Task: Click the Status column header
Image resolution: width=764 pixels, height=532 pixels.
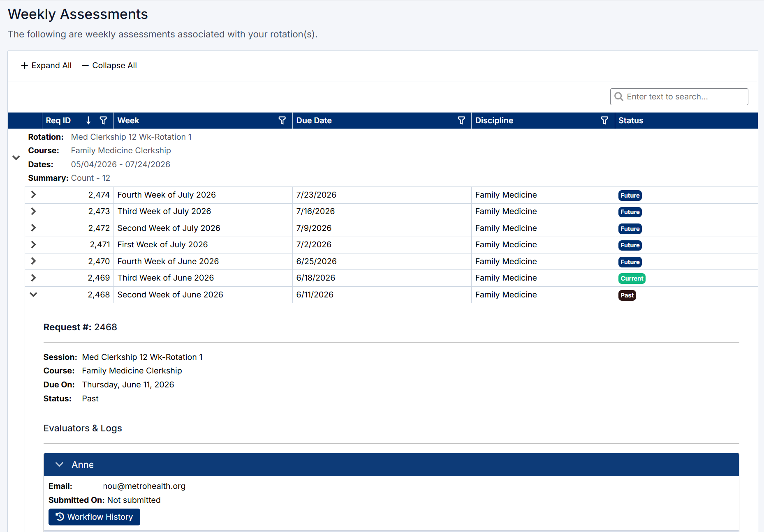Action: coord(631,120)
